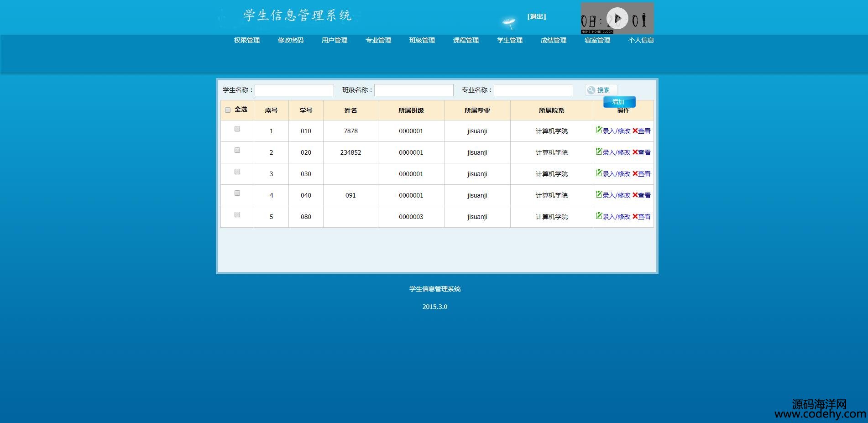Click the 增加 add button
The width and height of the screenshot is (868, 423).
(619, 102)
